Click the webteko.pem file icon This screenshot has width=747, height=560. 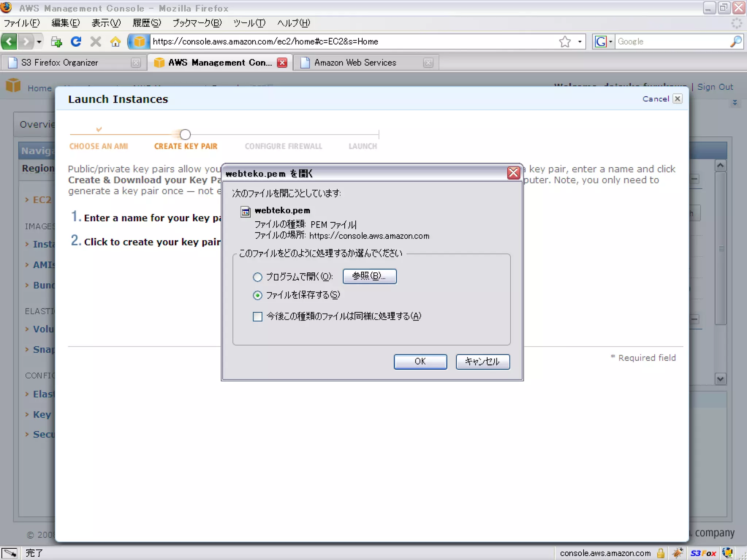[245, 211]
